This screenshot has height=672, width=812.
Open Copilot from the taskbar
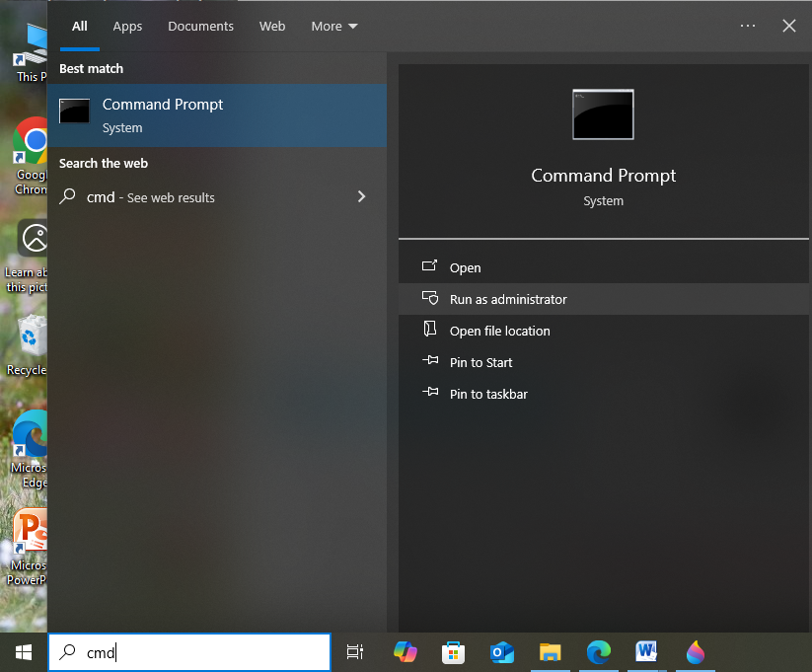pos(405,651)
